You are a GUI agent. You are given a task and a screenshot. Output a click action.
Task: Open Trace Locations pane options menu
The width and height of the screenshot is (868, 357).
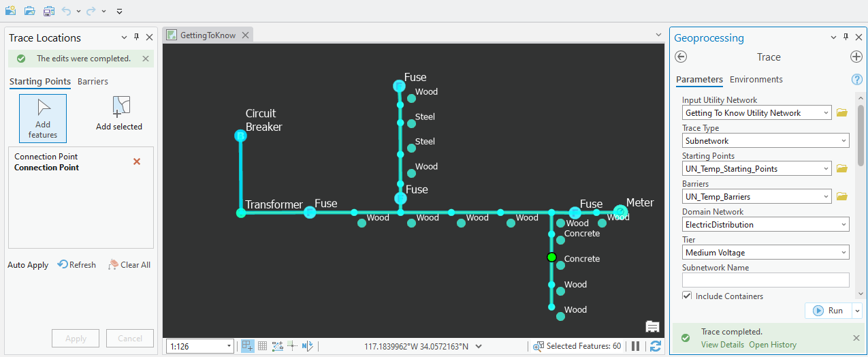pyautogui.click(x=124, y=37)
